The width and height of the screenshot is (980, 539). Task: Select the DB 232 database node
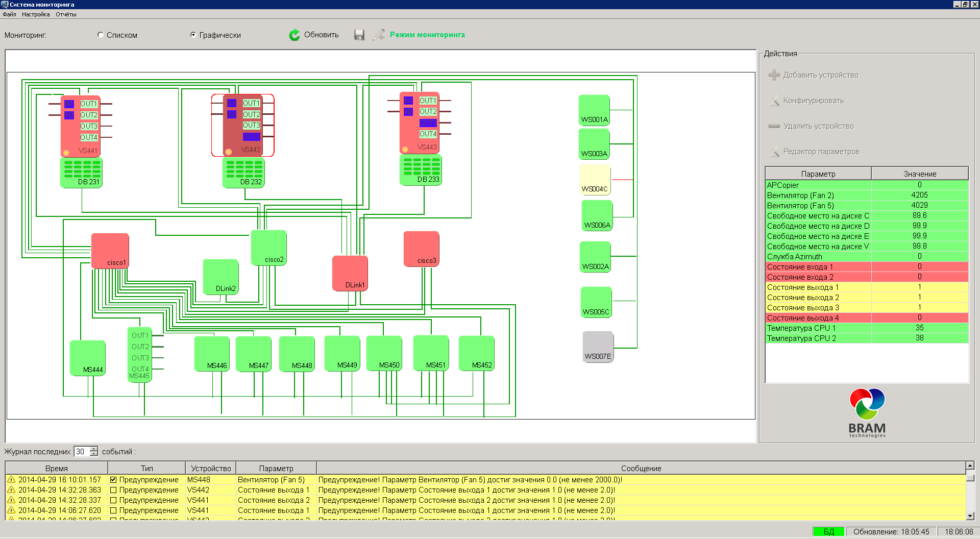tap(244, 173)
